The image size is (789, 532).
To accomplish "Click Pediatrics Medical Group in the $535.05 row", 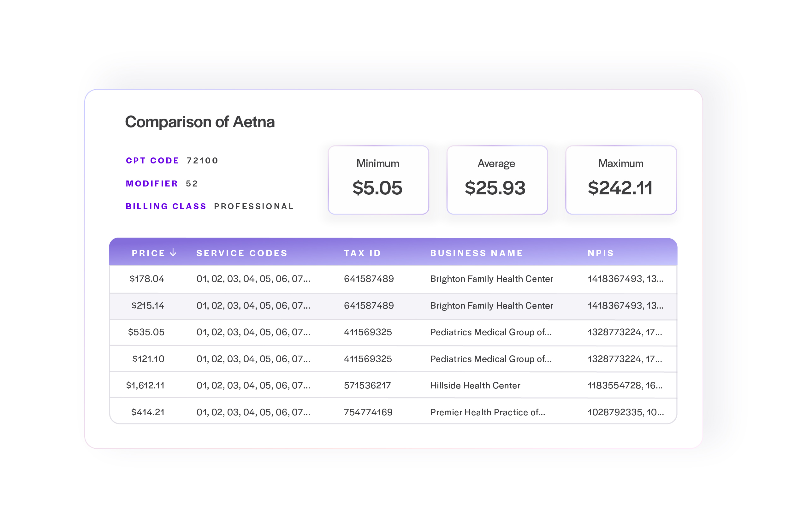I will click(x=491, y=332).
